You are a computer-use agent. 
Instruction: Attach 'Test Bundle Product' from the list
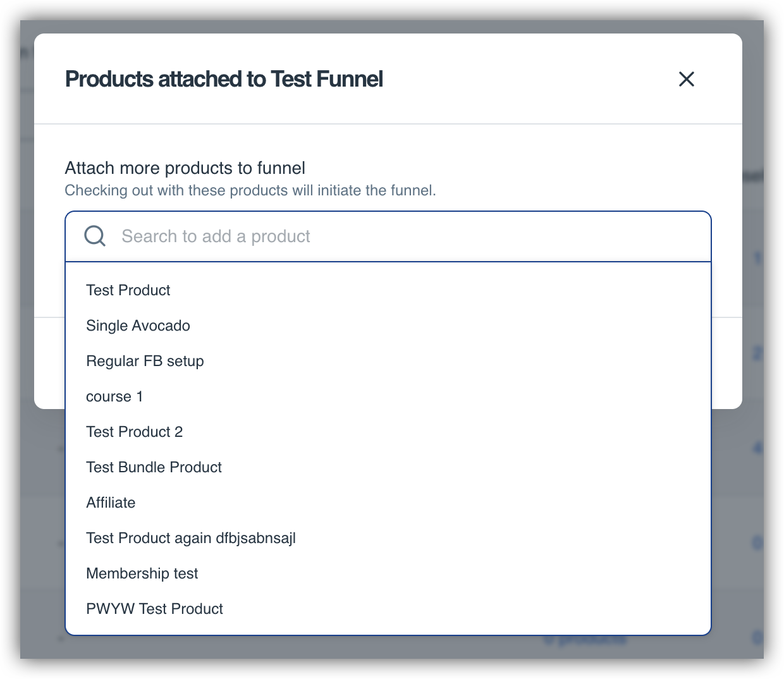(154, 467)
